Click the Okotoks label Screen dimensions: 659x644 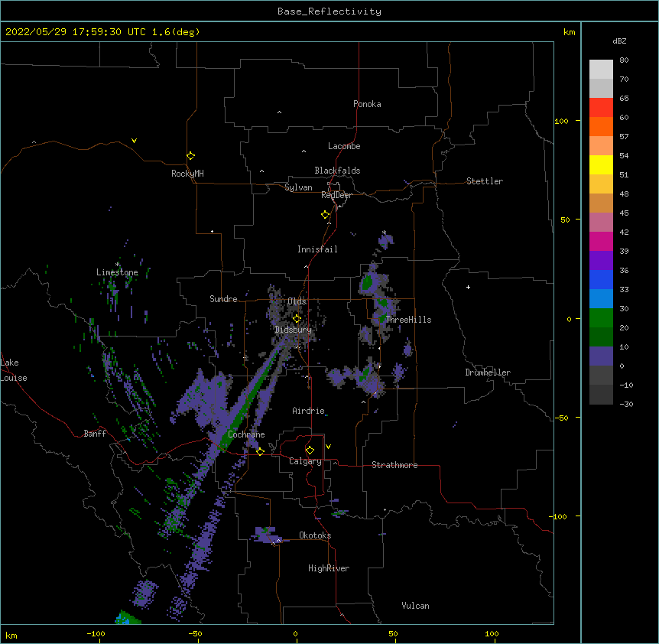(315, 535)
